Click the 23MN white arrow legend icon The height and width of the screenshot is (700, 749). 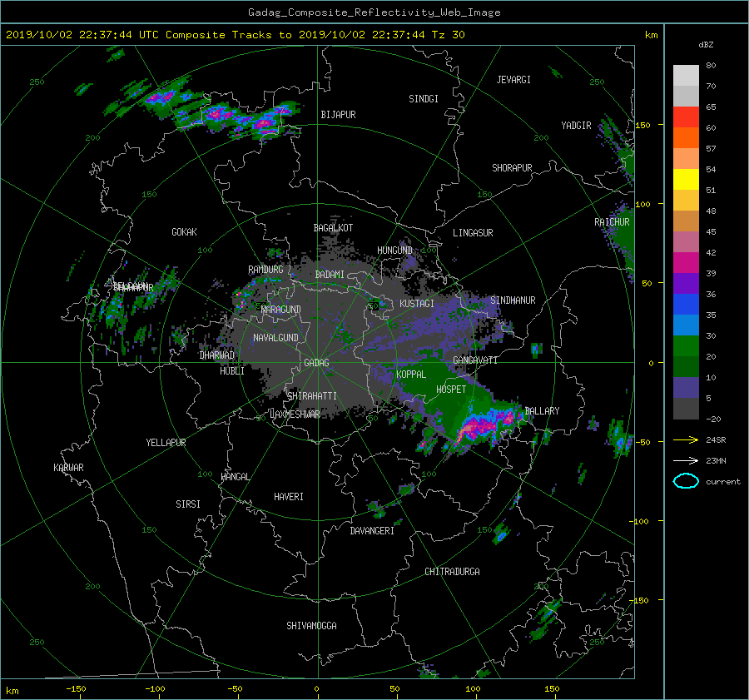tap(686, 460)
